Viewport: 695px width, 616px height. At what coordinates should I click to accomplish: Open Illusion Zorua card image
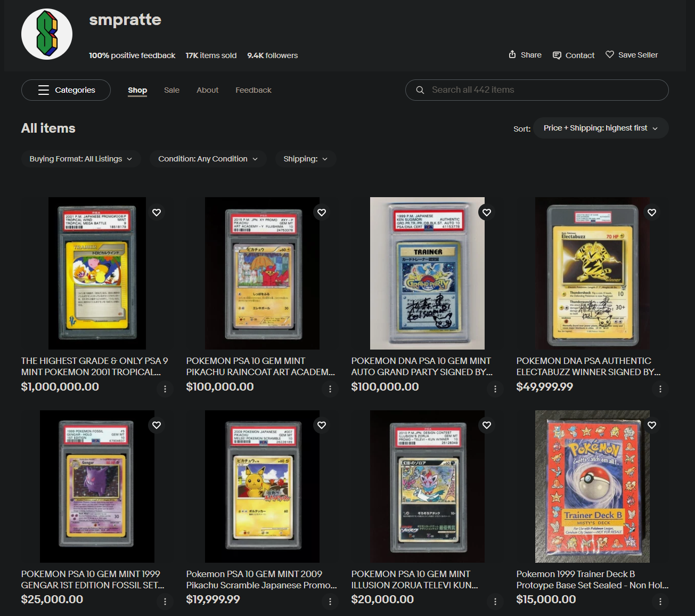point(427,487)
